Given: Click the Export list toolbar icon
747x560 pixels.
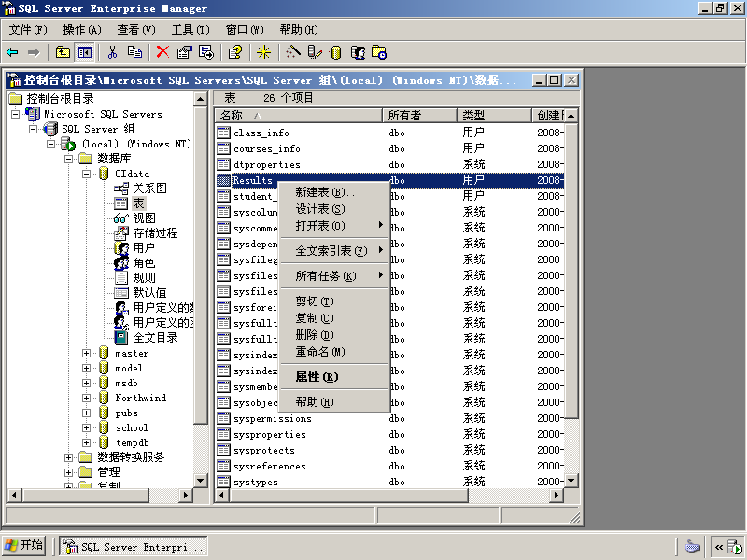Looking at the screenshot, I should click(206, 52).
